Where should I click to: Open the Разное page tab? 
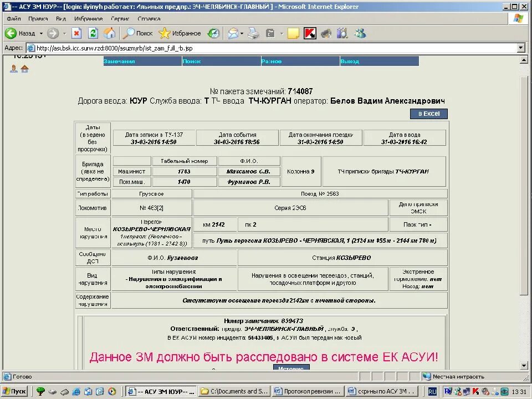coord(300,62)
